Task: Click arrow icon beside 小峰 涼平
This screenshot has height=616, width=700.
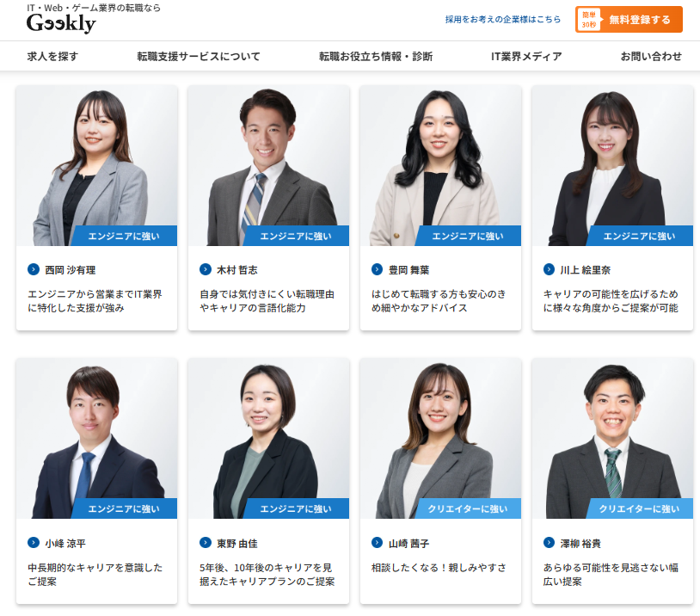Action: pos(34,543)
